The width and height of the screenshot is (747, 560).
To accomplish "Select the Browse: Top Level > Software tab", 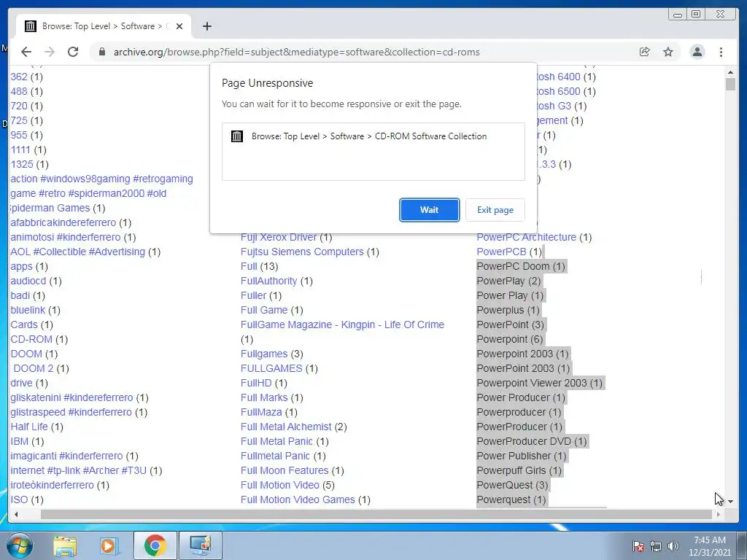I will [x=104, y=26].
